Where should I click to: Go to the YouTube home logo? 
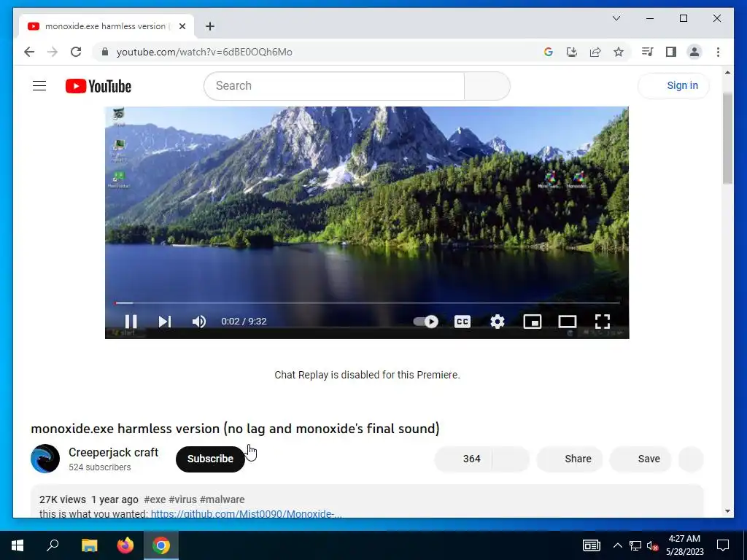(98, 86)
